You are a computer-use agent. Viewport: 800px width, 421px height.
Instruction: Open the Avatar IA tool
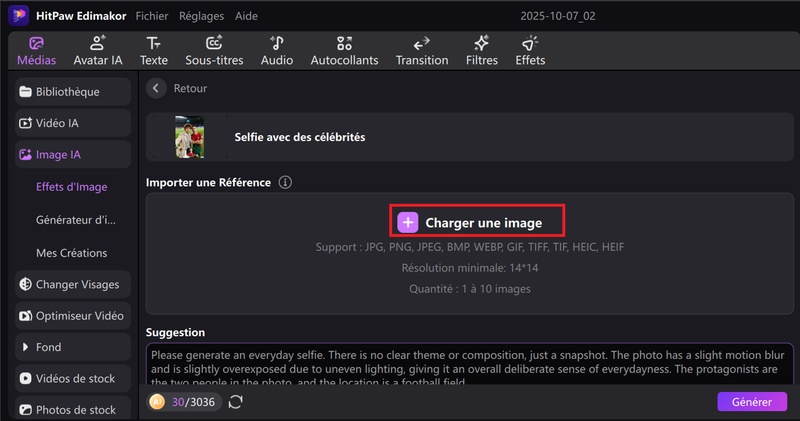click(98, 51)
